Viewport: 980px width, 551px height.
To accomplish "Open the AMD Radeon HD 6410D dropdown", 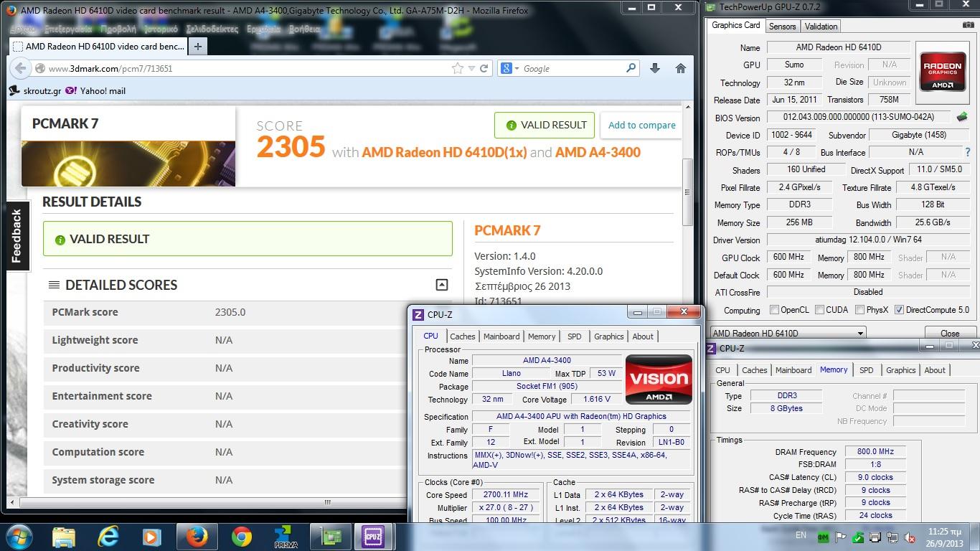I will tap(787, 334).
